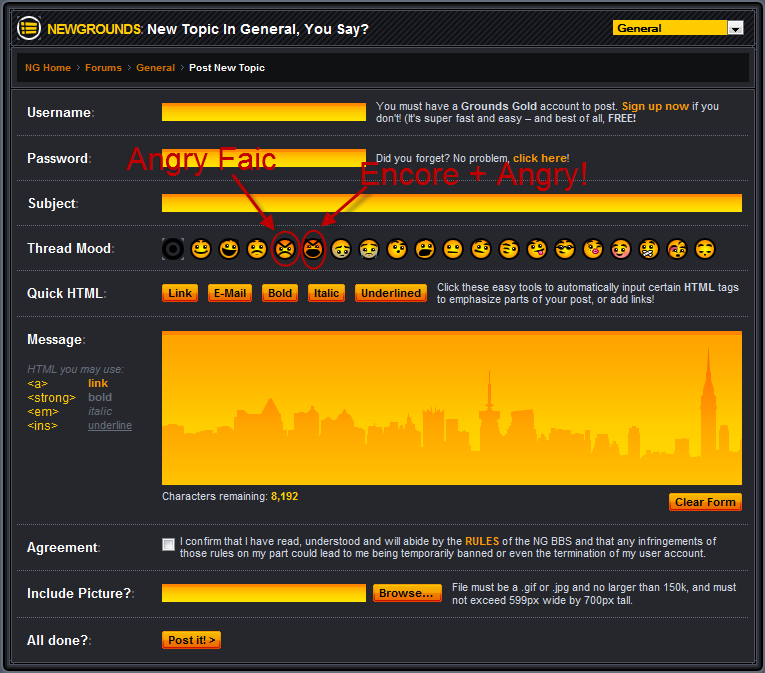Choose the sleepy closed-eyes mood face
765x673 pixels.
point(705,249)
